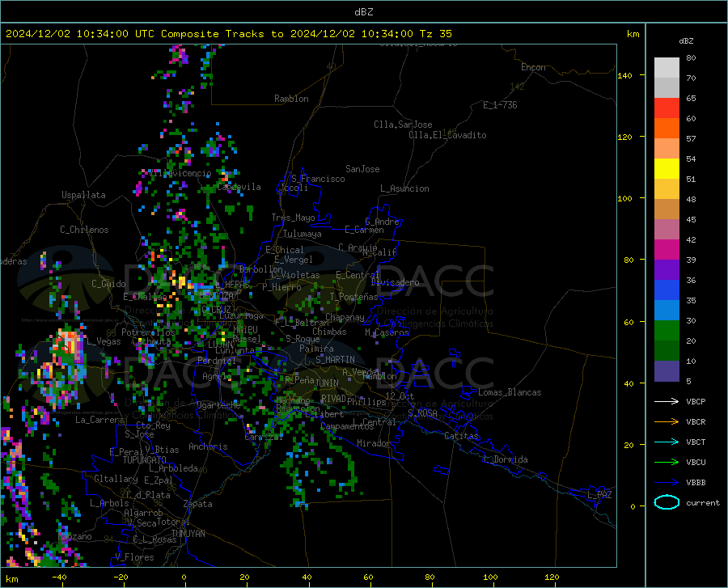Click the C_Chilenos place label
This screenshot has height=588, width=728.
(84, 230)
